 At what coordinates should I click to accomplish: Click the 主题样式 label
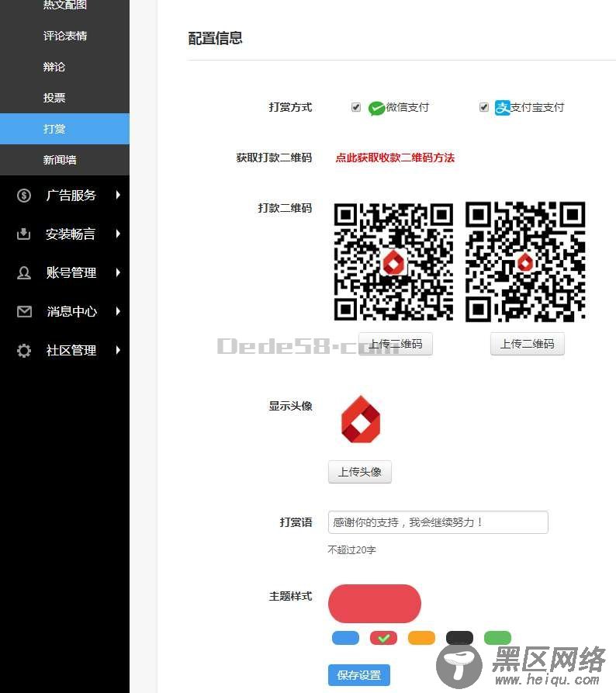[x=290, y=596]
